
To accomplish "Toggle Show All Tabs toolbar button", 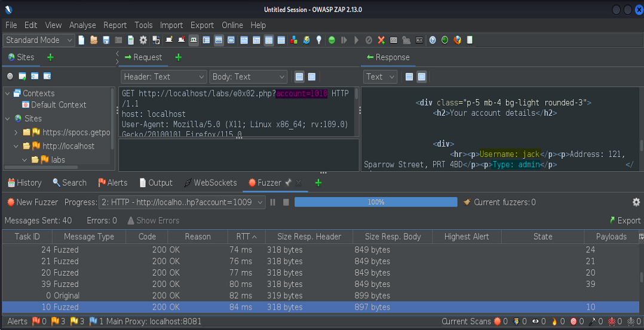I will point(169,40).
